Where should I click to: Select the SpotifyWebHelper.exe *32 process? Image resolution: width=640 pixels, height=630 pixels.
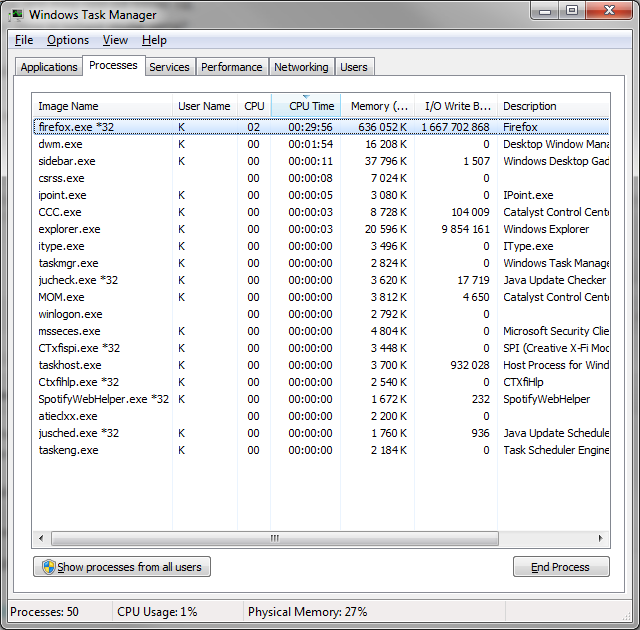pos(321,399)
